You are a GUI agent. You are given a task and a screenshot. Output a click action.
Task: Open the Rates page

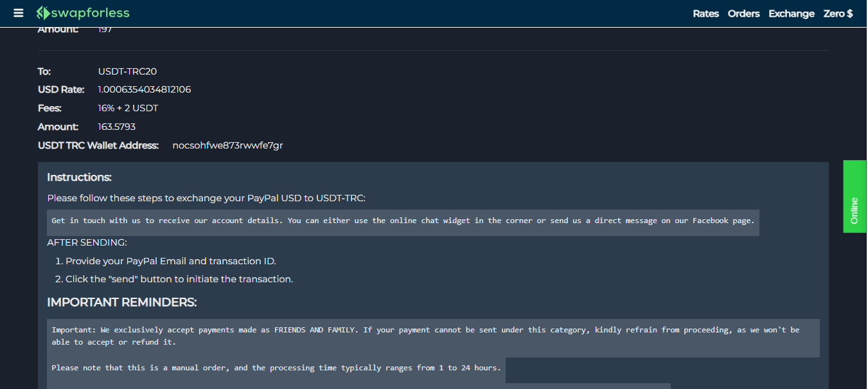(x=705, y=14)
